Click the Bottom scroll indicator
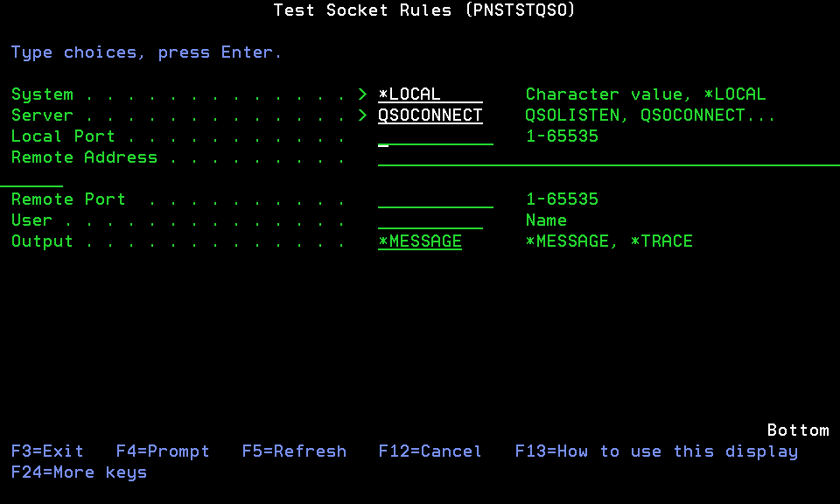 point(797,430)
